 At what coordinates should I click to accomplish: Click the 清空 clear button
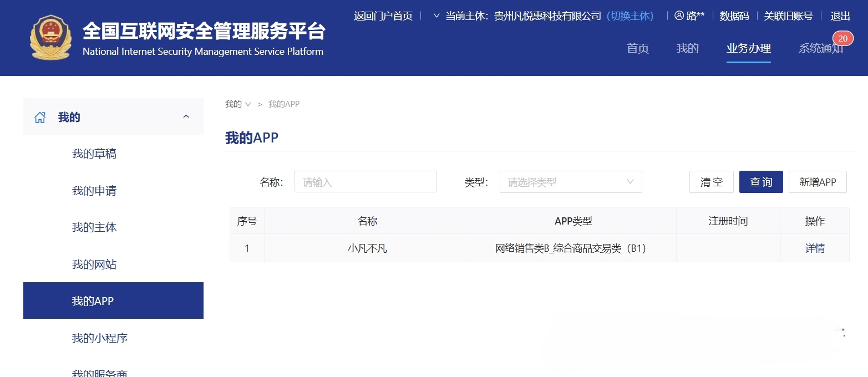[711, 182]
